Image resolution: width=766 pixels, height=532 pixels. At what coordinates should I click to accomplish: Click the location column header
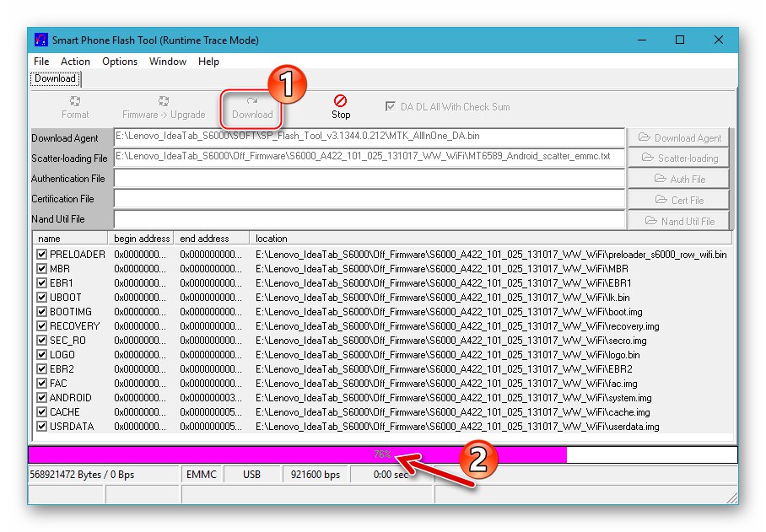[491, 239]
